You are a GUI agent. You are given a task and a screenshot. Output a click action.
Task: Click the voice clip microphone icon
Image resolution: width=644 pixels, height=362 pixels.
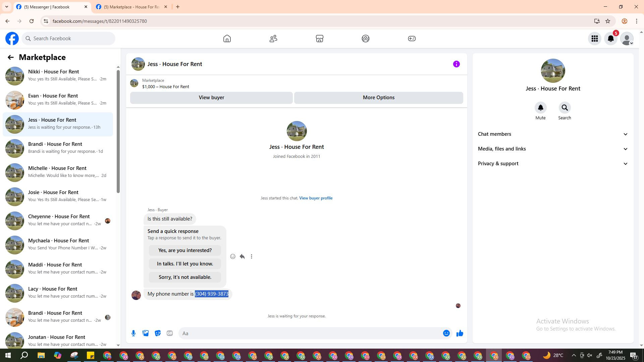133,333
